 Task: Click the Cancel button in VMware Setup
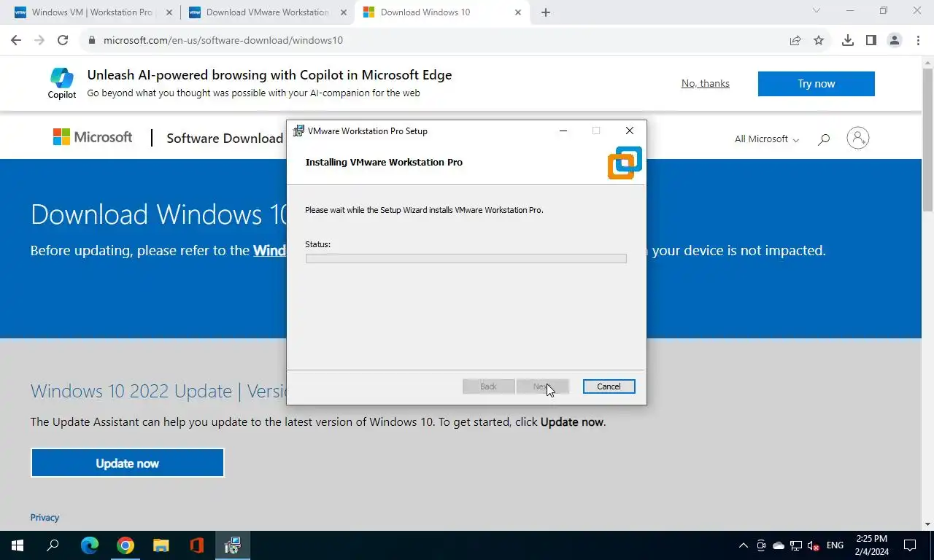(x=609, y=386)
